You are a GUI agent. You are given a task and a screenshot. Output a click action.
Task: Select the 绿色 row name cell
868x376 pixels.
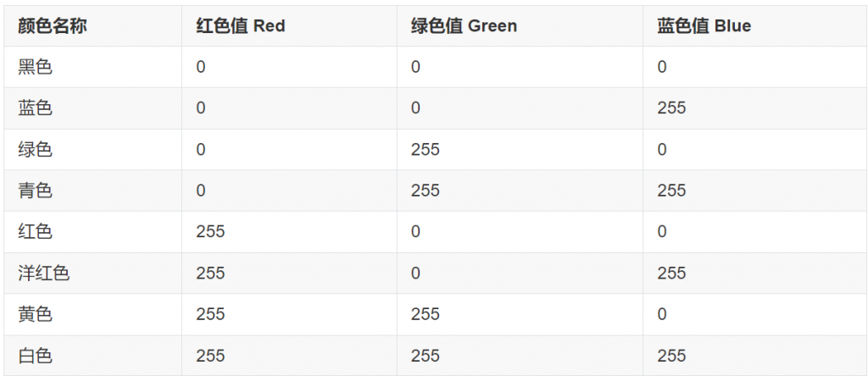36,149
